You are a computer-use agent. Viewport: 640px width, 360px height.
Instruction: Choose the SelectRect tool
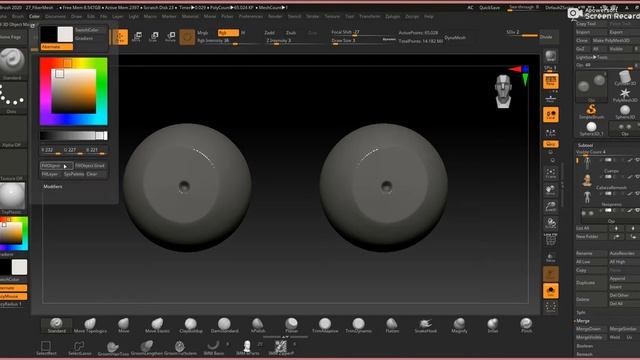tap(46, 348)
